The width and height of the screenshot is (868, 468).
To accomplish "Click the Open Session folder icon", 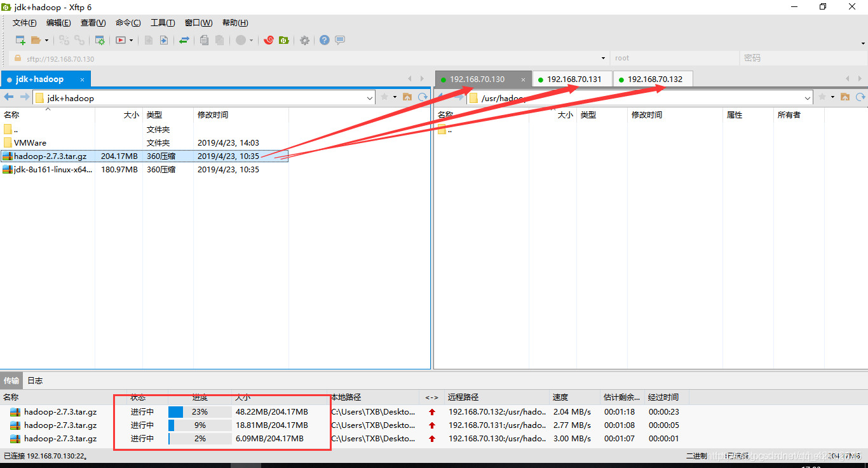I will pos(36,40).
